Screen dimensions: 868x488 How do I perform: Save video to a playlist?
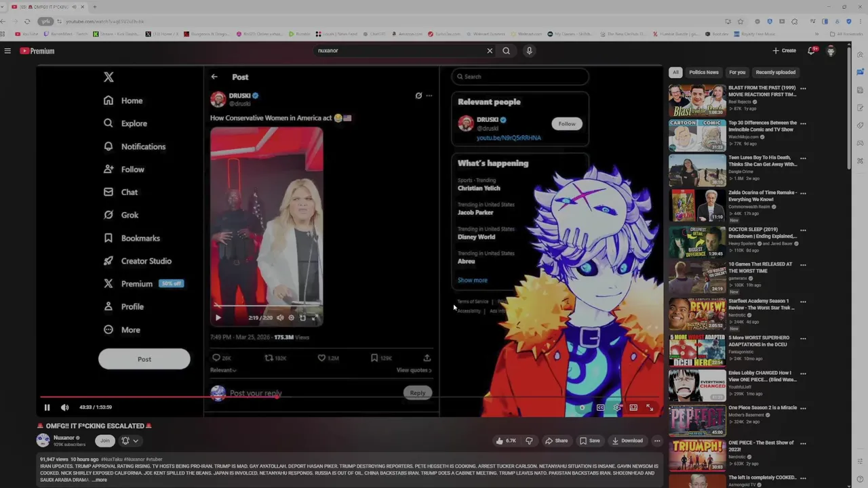pos(590,441)
